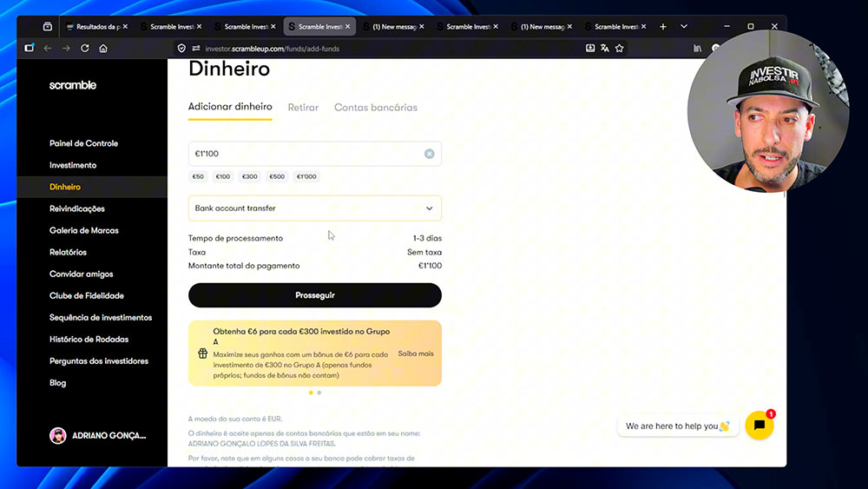Open the sidebar toggle icon left of back arrow
This screenshot has width=868, height=489.
[x=30, y=48]
